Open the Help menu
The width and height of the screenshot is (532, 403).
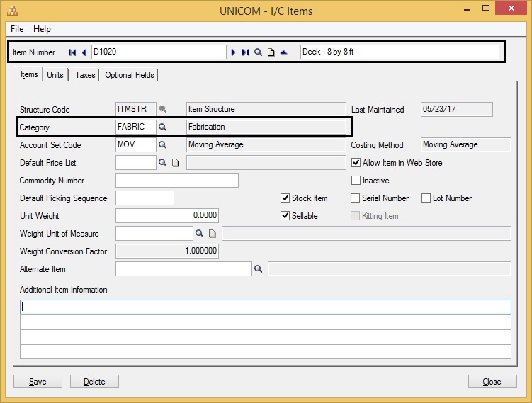pyautogui.click(x=42, y=29)
